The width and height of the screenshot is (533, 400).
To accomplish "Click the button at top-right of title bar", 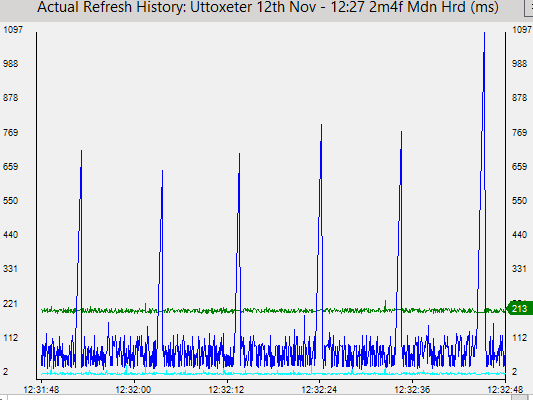I will click(529, 7).
